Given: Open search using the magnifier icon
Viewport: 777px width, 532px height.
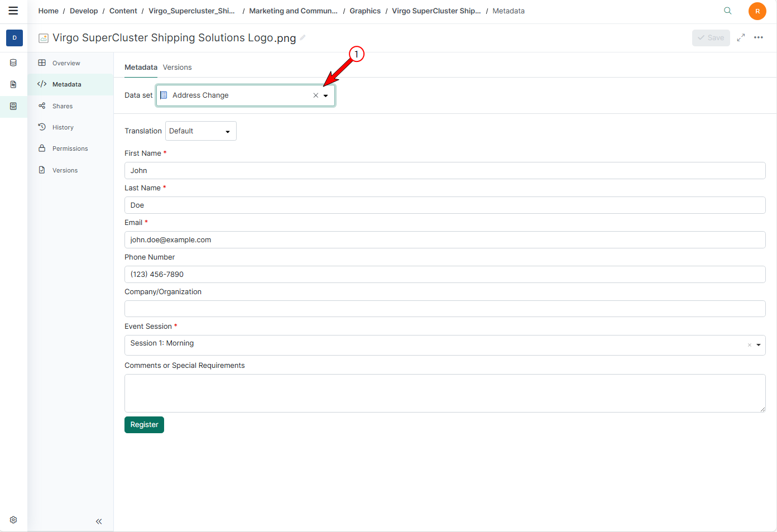Looking at the screenshot, I should (727, 11).
